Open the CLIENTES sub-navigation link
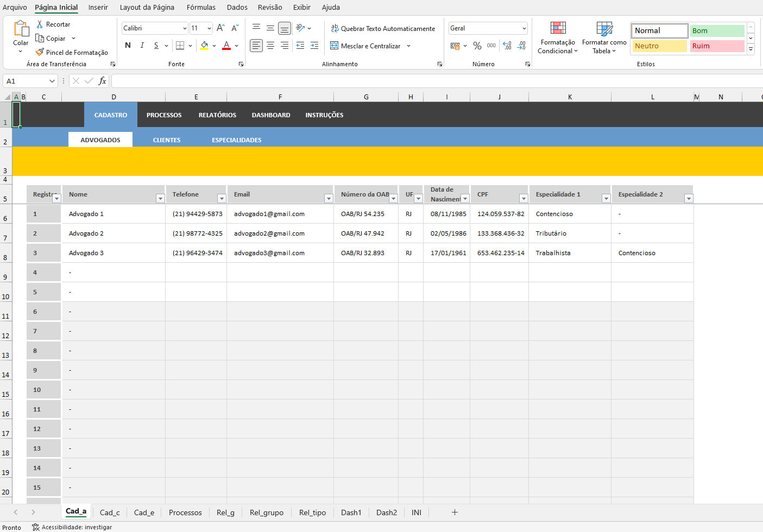Image resolution: width=763 pixels, height=532 pixels. point(167,140)
